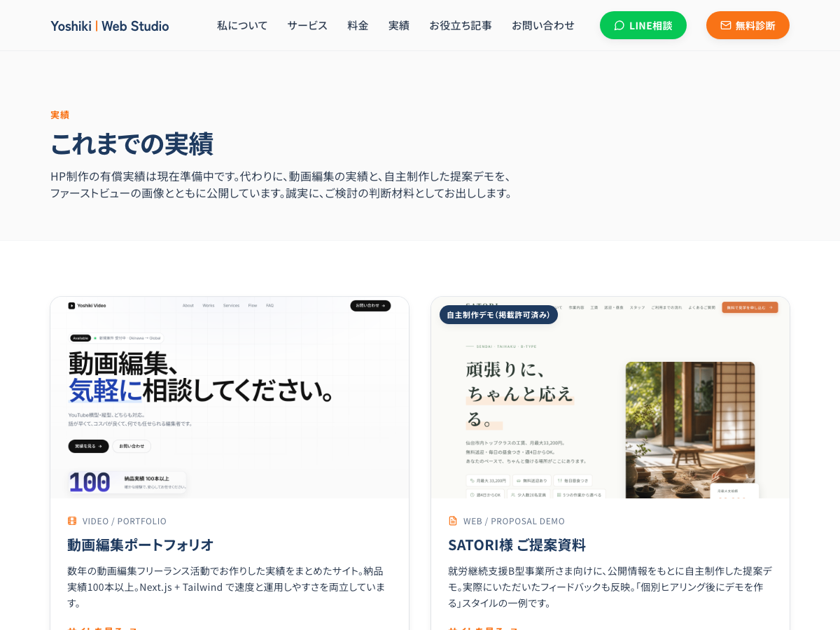Open the お役立ち記事 nav link

[461, 25]
